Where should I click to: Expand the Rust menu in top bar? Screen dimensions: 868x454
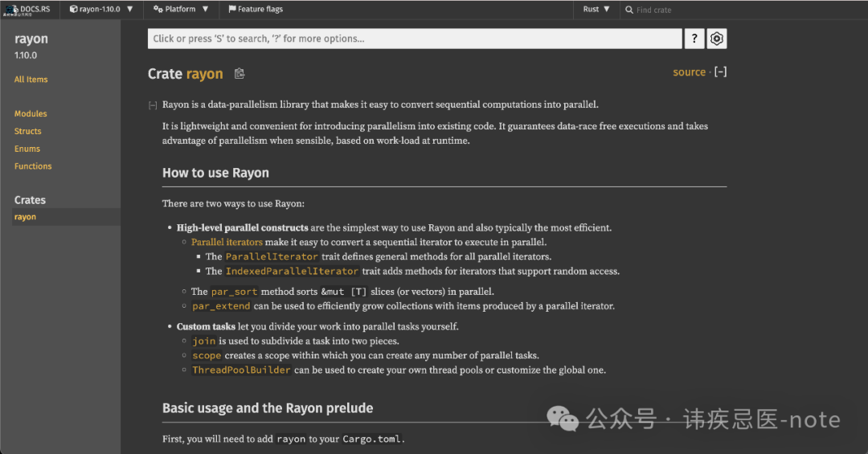pyautogui.click(x=596, y=10)
